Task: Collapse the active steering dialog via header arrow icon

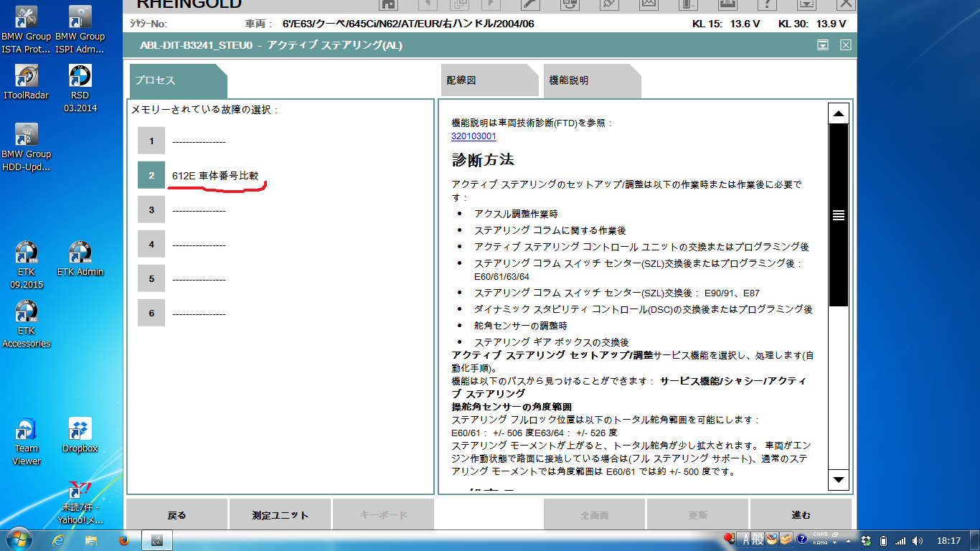Action: coord(823,45)
